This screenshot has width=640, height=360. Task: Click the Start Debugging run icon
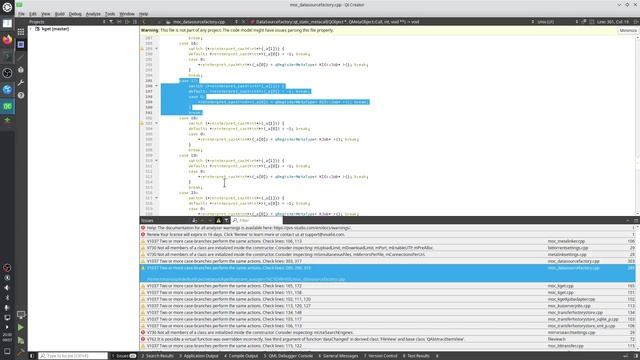point(21,340)
